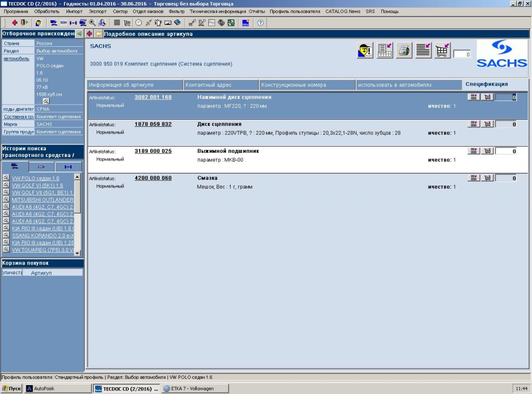Click the axle search icon in toolbar
This screenshot has width=532, height=394.
[73, 23]
